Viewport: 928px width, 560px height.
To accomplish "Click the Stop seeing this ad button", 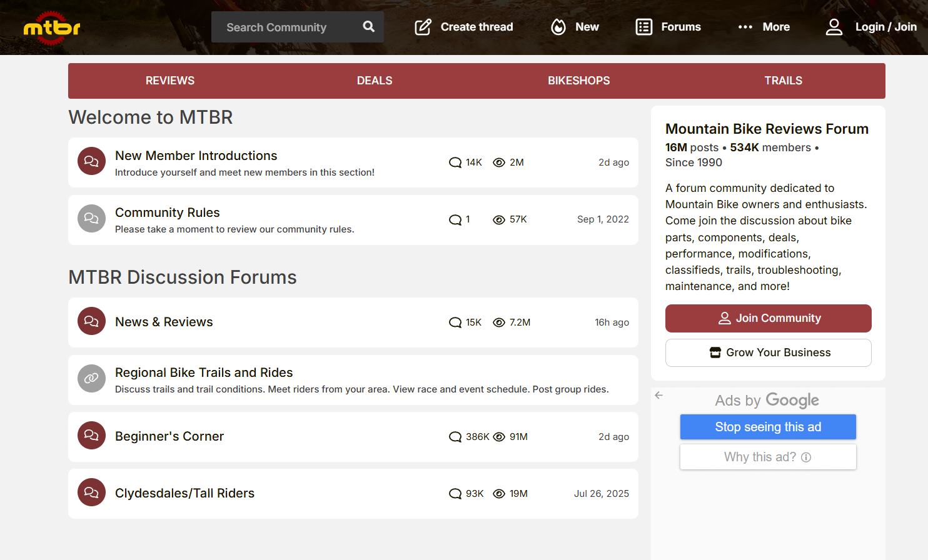I will point(768,427).
